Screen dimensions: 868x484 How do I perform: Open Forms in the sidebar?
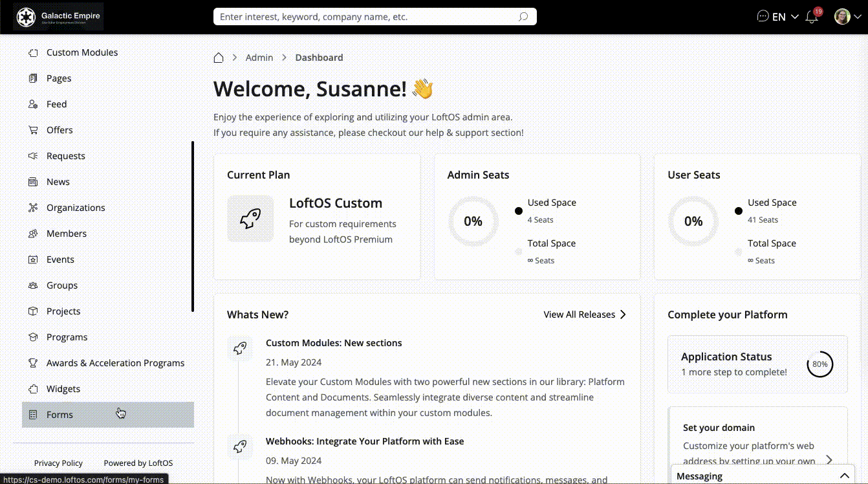tap(60, 415)
